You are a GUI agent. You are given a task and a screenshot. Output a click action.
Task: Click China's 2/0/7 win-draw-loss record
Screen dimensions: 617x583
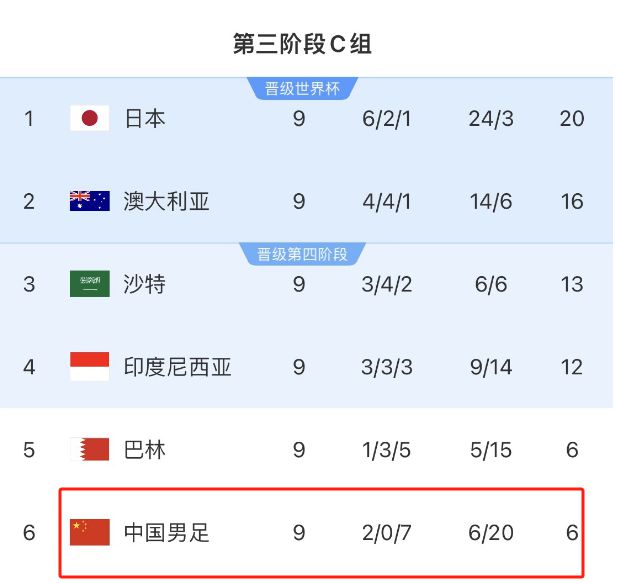(x=387, y=532)
